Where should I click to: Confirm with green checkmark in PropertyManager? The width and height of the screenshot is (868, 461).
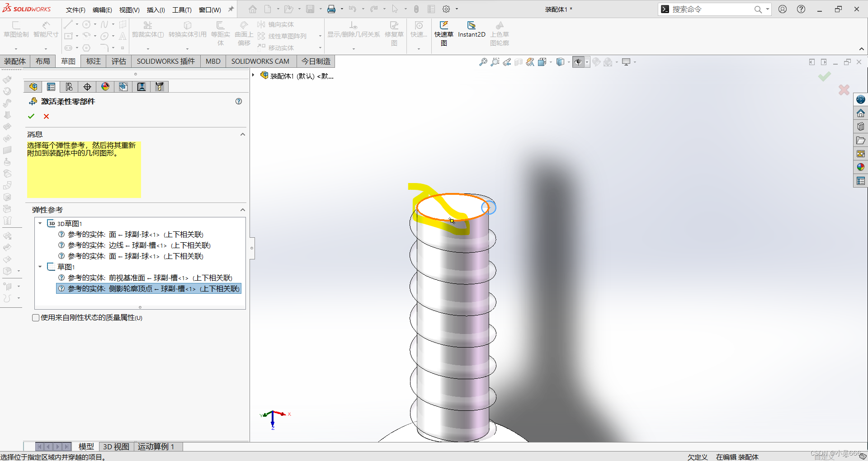pos(31,116)
